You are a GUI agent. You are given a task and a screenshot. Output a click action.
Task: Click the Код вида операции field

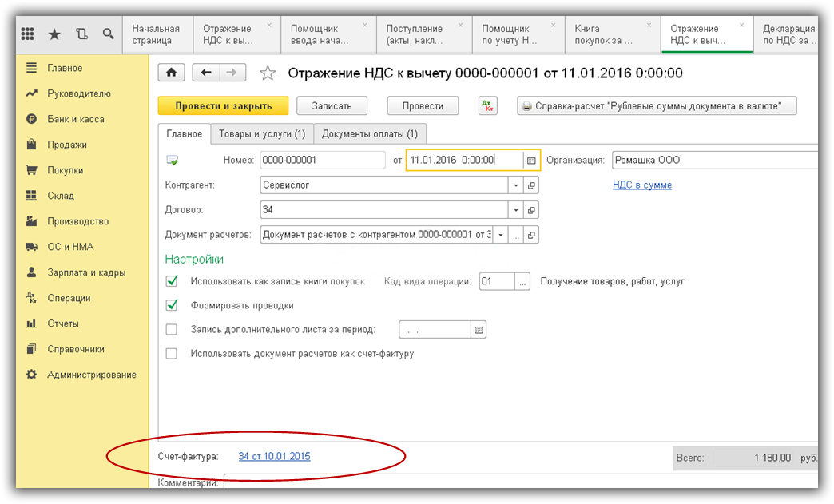(x=497, y=281)
